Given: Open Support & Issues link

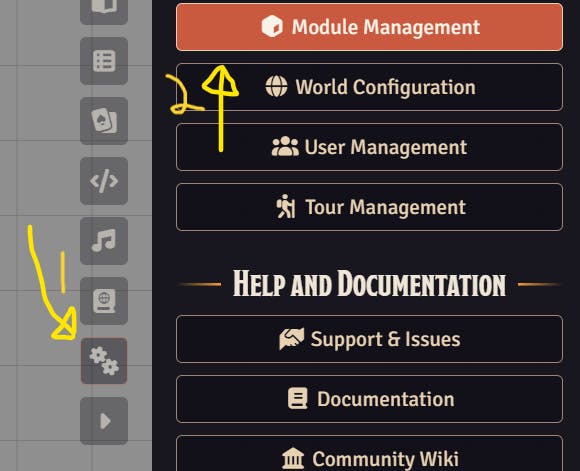Looking at the screenshot, I should (370, 339).
